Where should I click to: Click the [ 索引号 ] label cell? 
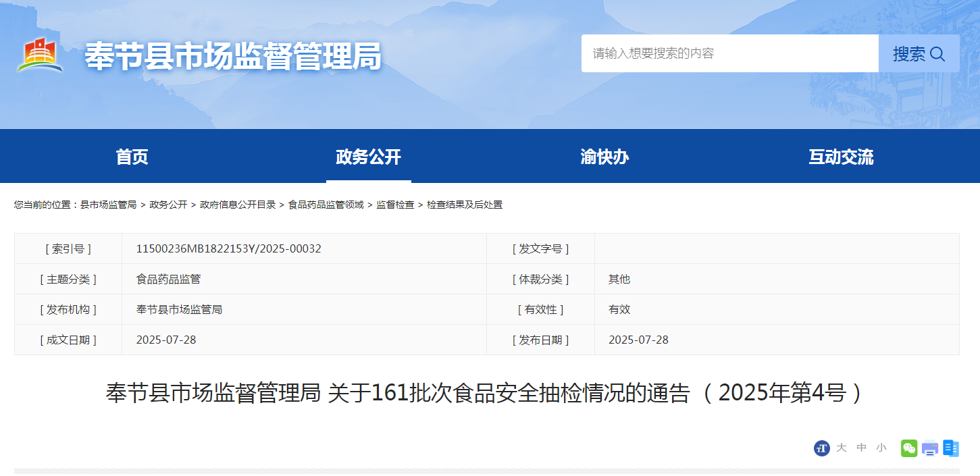tap(68, 248)
